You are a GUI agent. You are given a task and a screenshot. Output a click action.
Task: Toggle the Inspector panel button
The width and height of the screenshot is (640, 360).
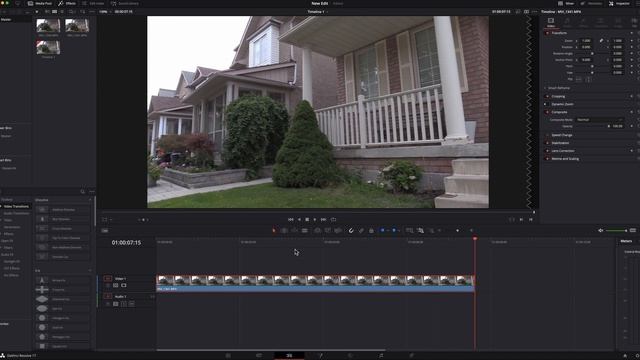point(619,3)
